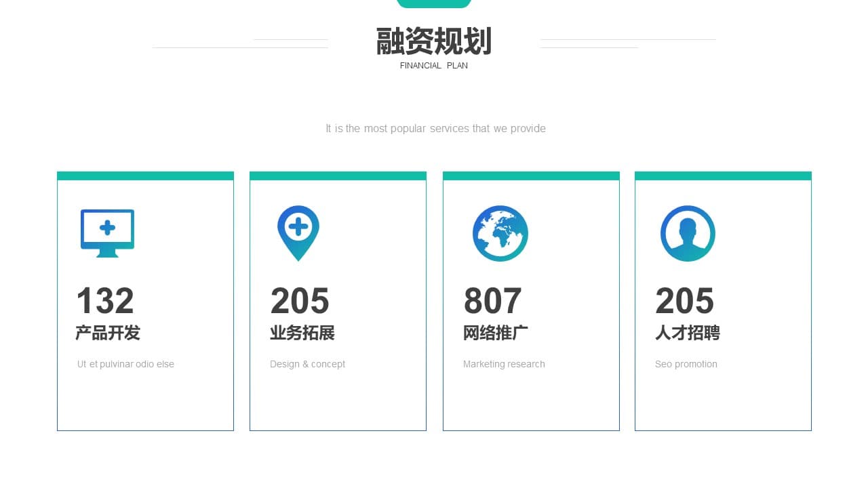Select the FINANCIAL PLAN subtitle
Viewport: 868px width, 488px height.
[434, 66]
